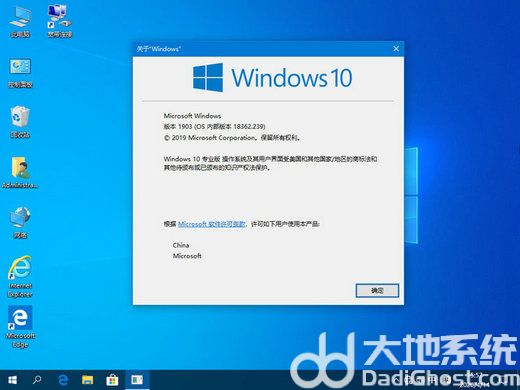The height and width of the screenshot is (390, 520).
Task: Confirm the About Windows dialog button
Action: pyautogui.click(x=377, y=291)
